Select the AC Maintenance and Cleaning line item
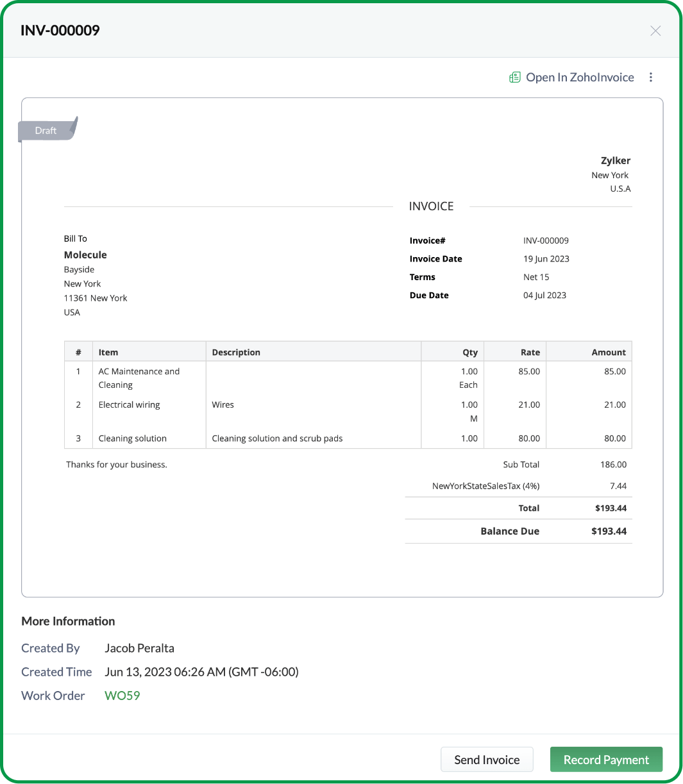 (x=139, y=378)
